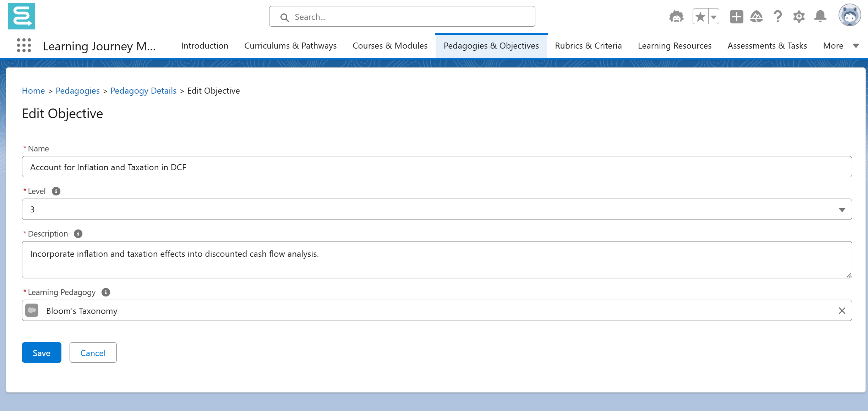Show the Level field info tooltip
868x411 pixels.
tap(56, 191)
